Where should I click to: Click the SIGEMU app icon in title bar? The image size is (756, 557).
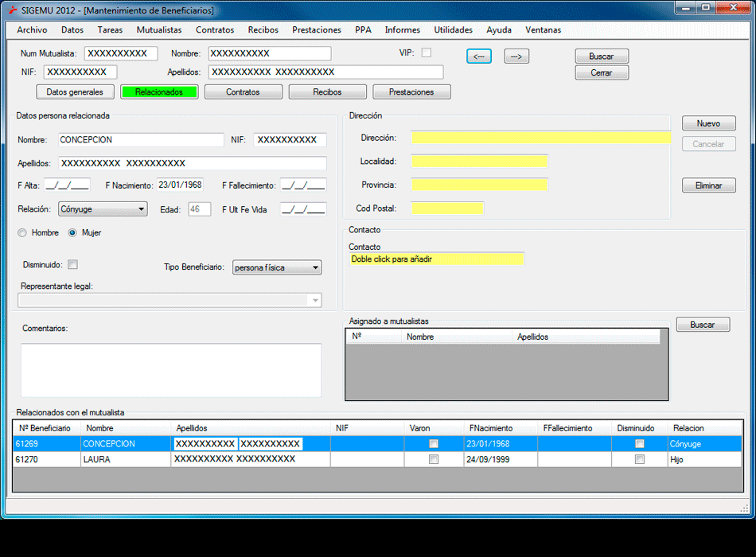point(13,10)
